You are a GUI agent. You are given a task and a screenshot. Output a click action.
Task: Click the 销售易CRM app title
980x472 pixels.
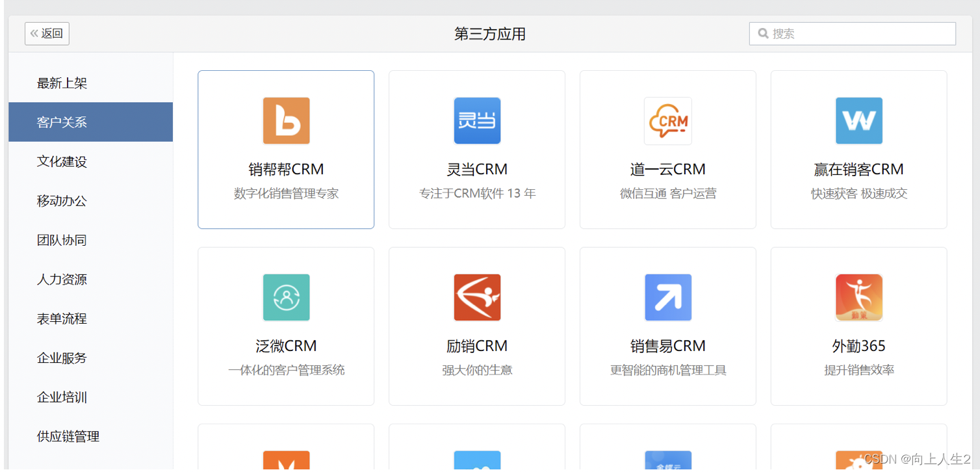(668, 346)
